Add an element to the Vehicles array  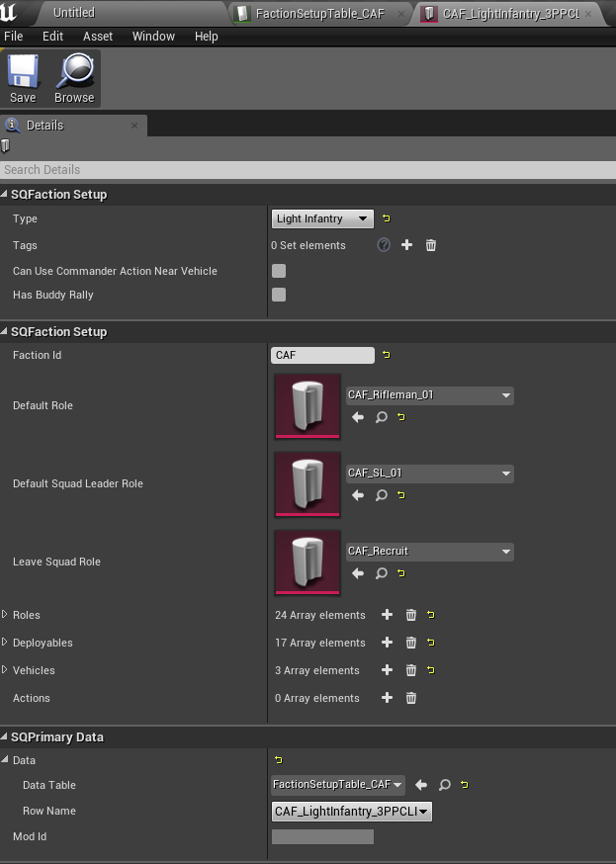click(387, 670)
